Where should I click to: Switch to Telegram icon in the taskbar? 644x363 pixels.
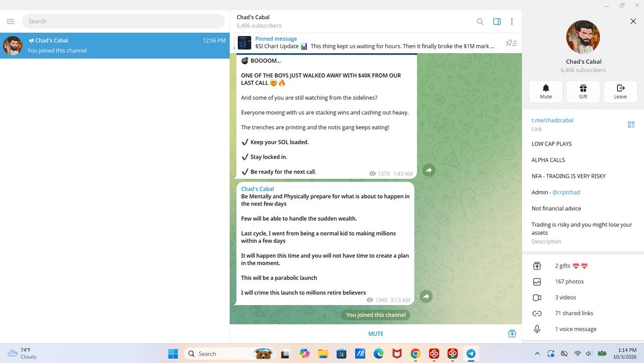471,353
